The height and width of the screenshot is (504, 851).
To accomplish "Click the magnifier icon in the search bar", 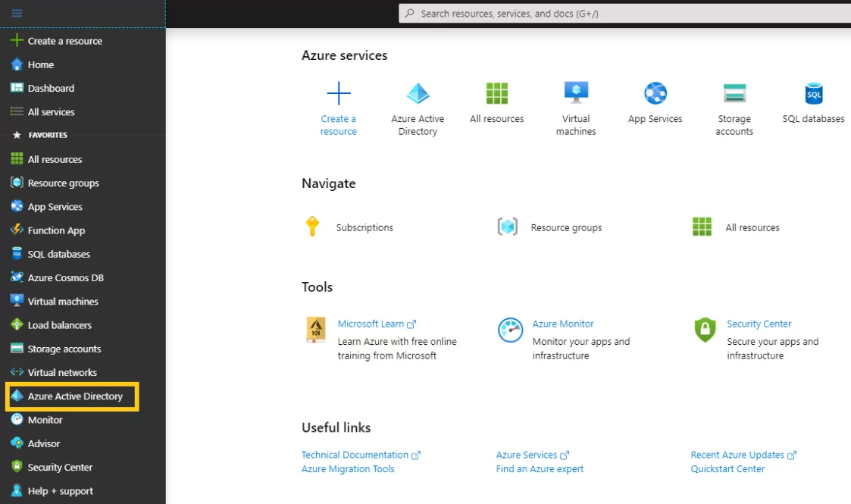I will click(410, 13).
